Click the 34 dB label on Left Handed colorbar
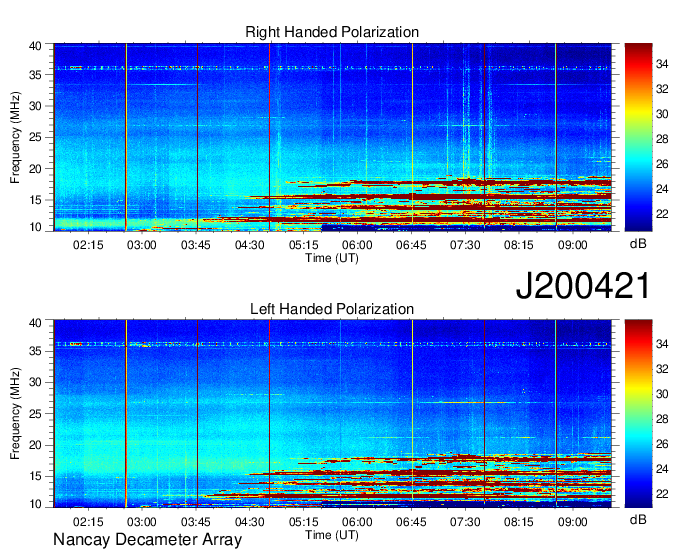This screenshot has height=552, width=680. tap(662, 344)
